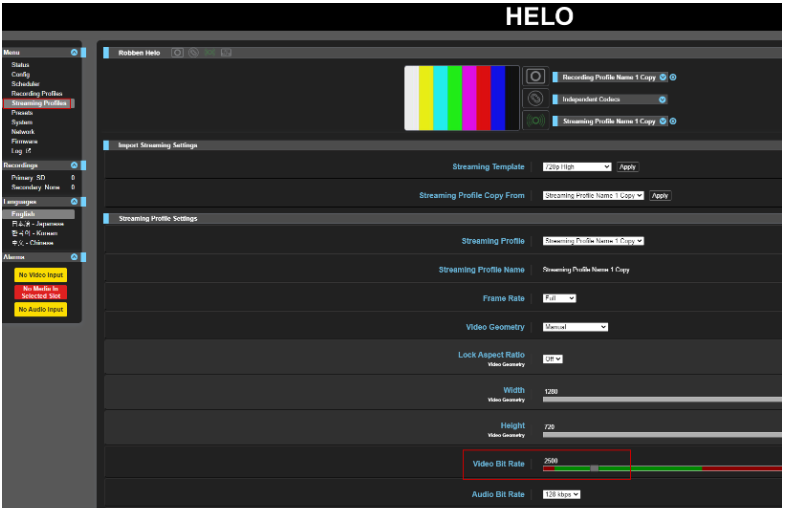
Task: Select Chinese language
Action: (x=33, y=243)
